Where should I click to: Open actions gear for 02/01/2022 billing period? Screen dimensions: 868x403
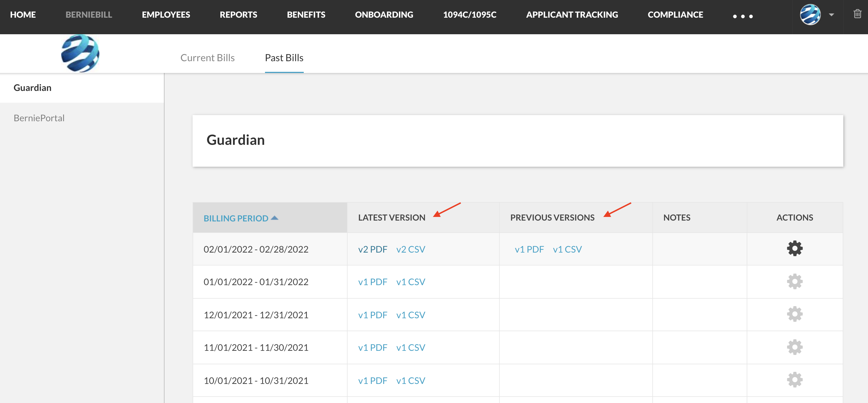tap(794, 248)
